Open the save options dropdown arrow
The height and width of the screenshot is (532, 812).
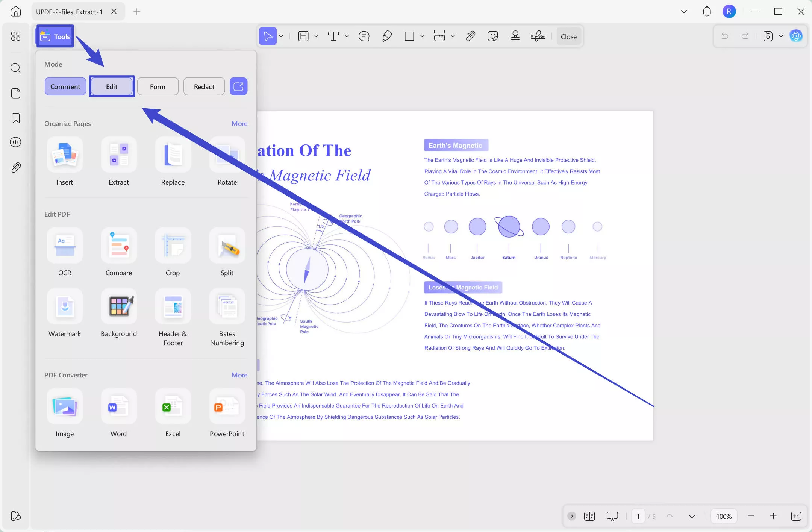tap(781, 36)
